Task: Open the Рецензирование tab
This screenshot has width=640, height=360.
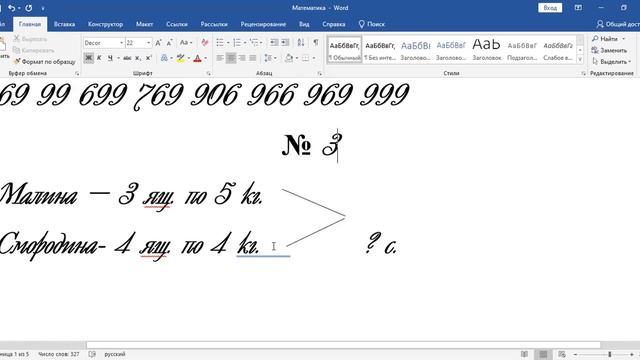Action: point(263,24)
